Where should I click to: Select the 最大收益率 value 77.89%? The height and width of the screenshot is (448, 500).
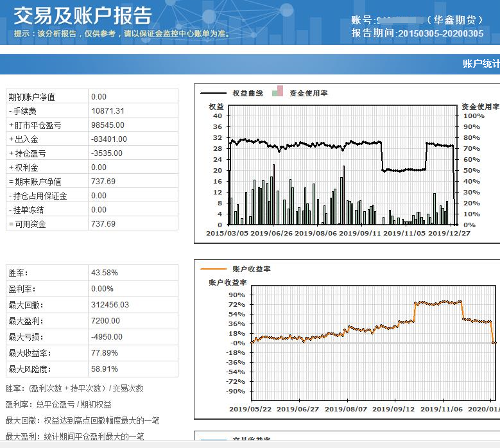tap(104, 352)
